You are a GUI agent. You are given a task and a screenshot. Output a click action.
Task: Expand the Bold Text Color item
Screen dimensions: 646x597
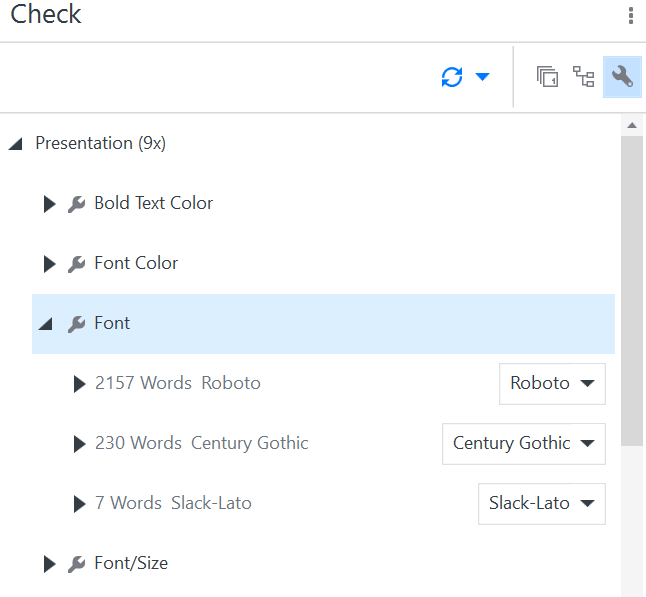pos(49,204)
